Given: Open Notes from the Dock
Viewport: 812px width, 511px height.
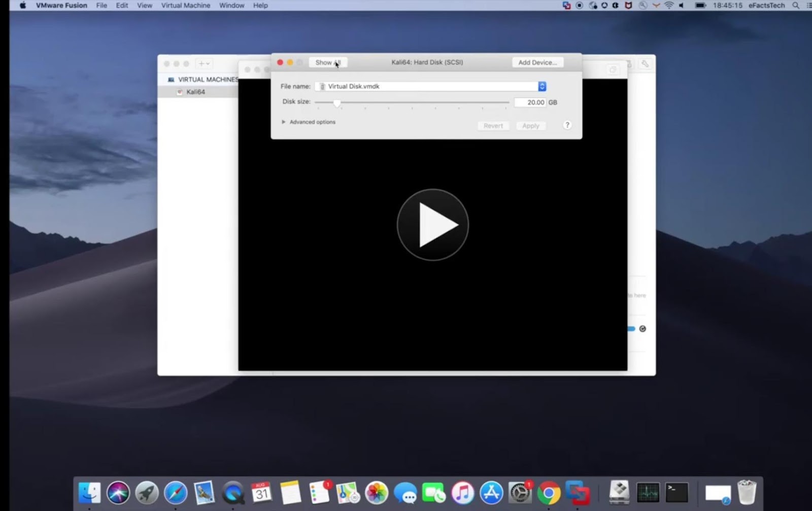Looking at the screenshot, I should (290, 493).
